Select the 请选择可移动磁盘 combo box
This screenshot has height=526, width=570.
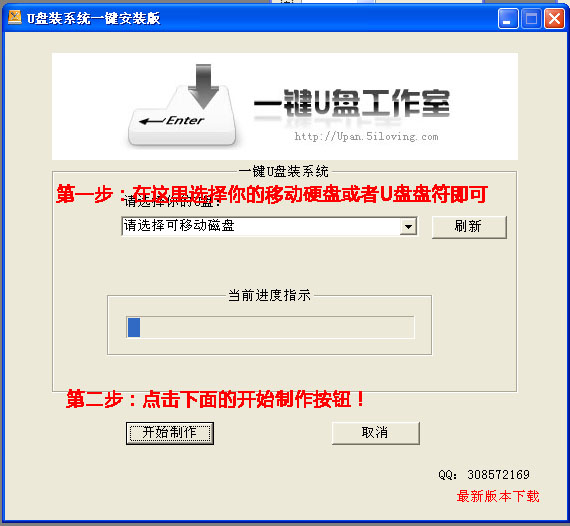coord(269,226)
